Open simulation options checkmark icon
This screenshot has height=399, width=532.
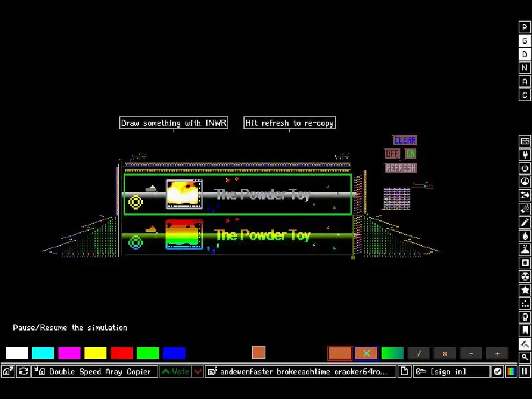click(x=497, y=372)
